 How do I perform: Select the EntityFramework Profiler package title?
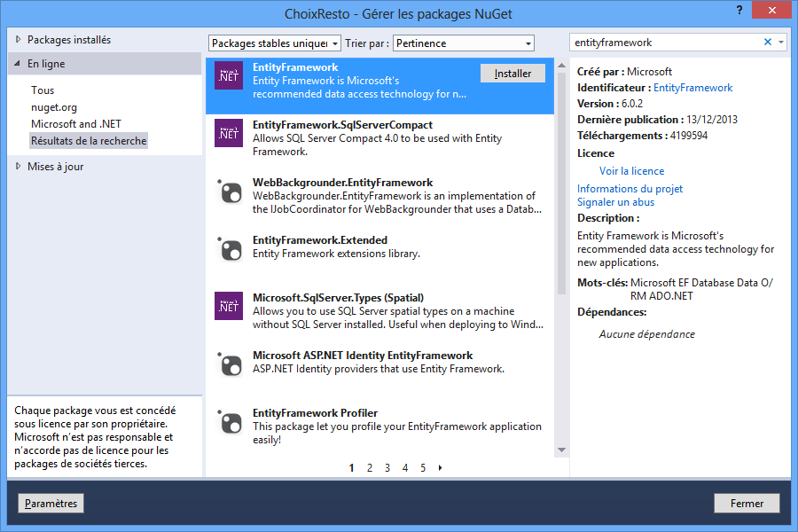(315, 413)
